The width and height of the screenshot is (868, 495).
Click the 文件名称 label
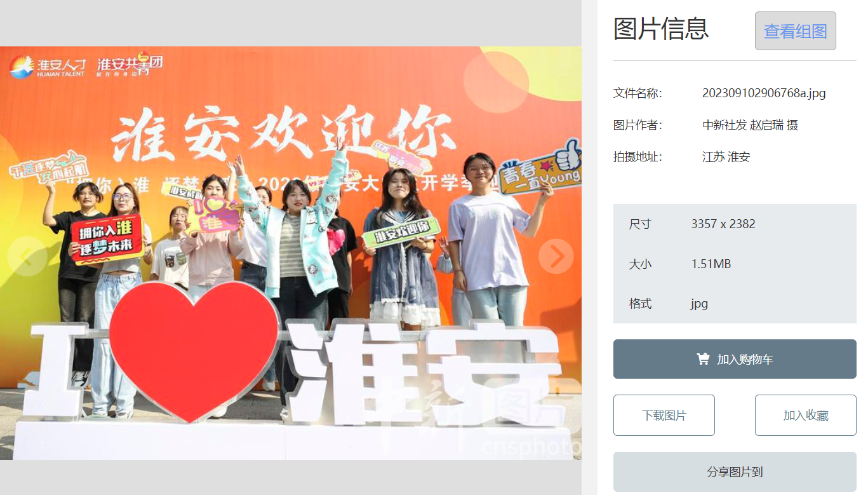coord(638,93)
